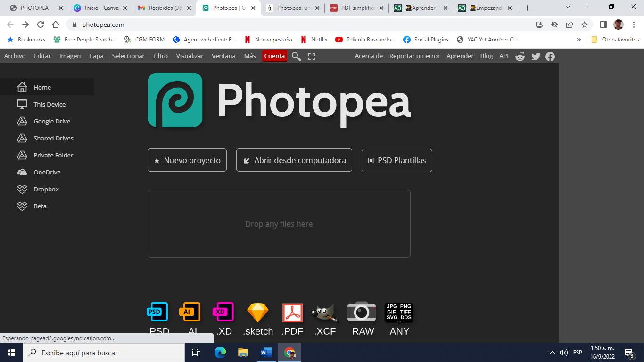Open File Explorer from taskbar

pos(243,353)
